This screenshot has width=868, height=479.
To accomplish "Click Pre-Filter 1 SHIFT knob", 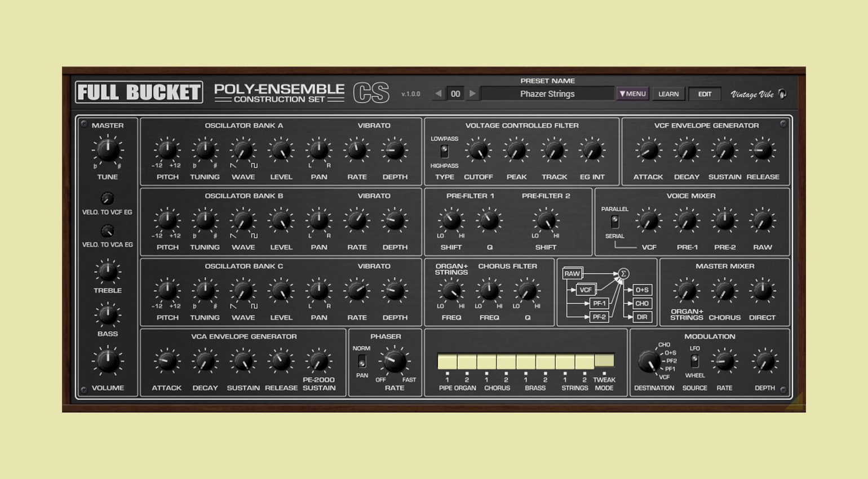I will (451, 220).
